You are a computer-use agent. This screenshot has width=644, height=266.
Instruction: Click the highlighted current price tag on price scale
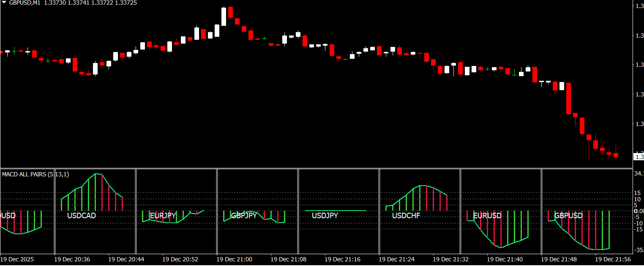639,157
